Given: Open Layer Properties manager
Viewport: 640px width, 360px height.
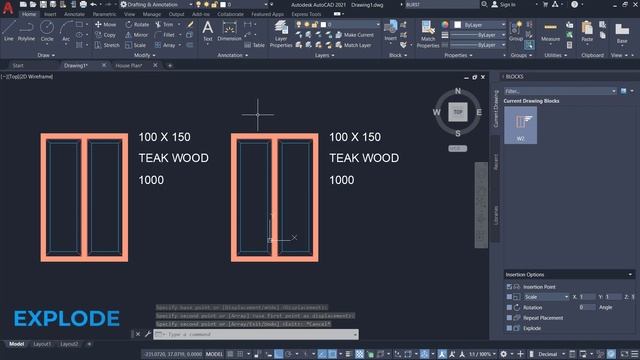Looking at the screenshot, I should tap(281, 34).
